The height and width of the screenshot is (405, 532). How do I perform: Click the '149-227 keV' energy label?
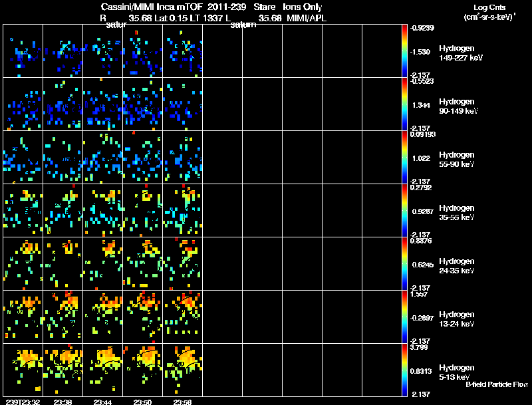tap(461, 58)
